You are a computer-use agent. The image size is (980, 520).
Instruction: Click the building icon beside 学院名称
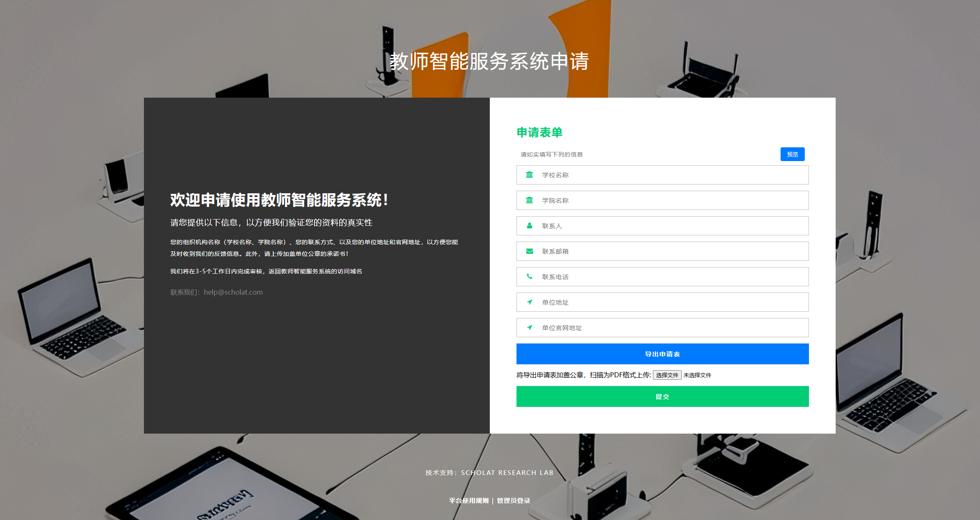(x=529, y=200)
